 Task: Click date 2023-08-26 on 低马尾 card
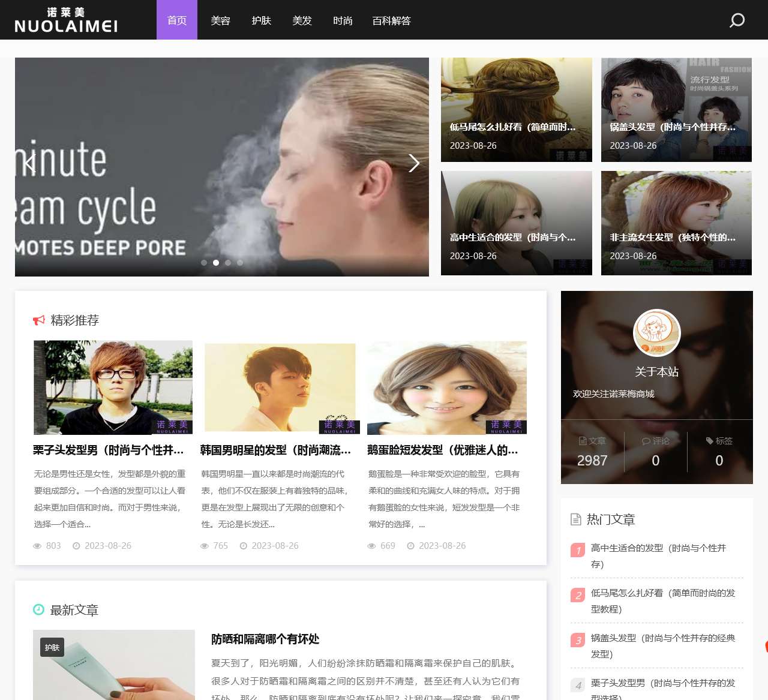point(473,146)
